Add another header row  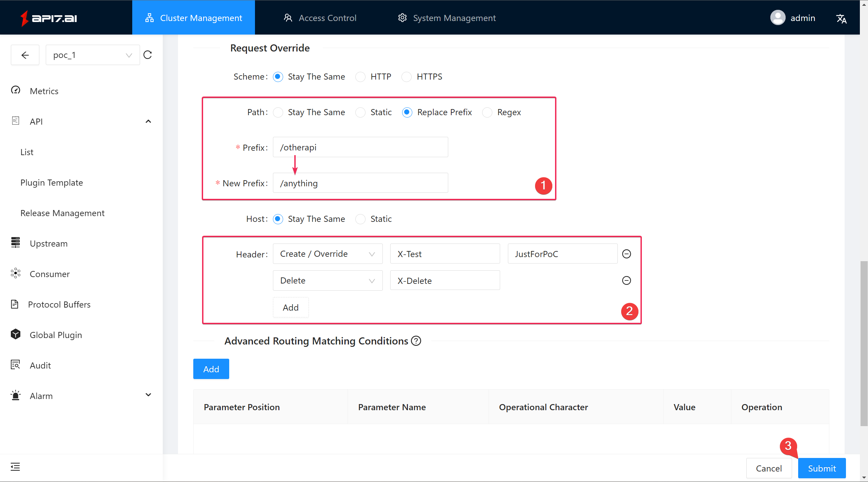click(291, 308)
